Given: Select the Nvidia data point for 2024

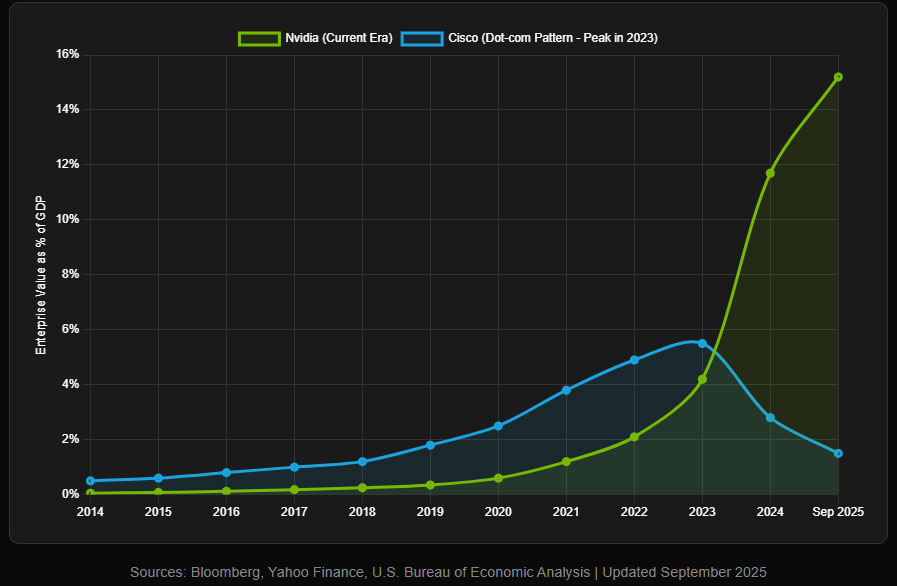Looking at the screenshot, I should click(770, 173).
